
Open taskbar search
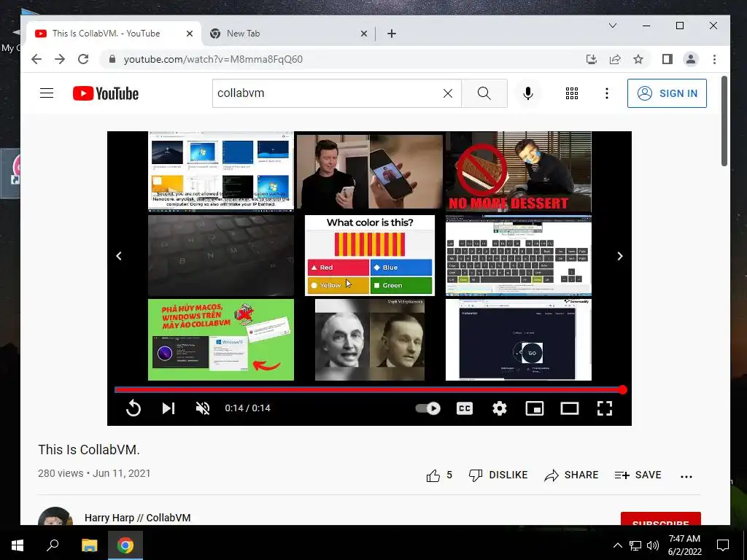[53, 545]
